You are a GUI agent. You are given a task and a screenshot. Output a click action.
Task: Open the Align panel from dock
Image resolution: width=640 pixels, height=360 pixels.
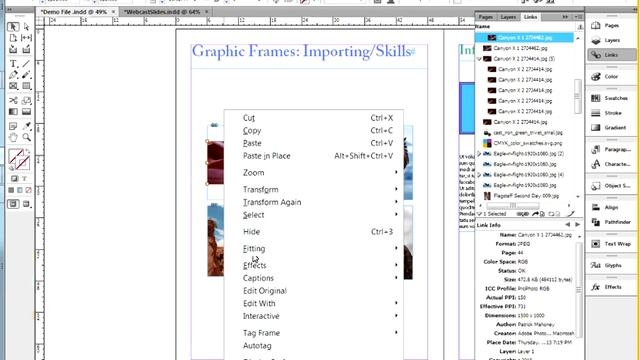(611, 207)
